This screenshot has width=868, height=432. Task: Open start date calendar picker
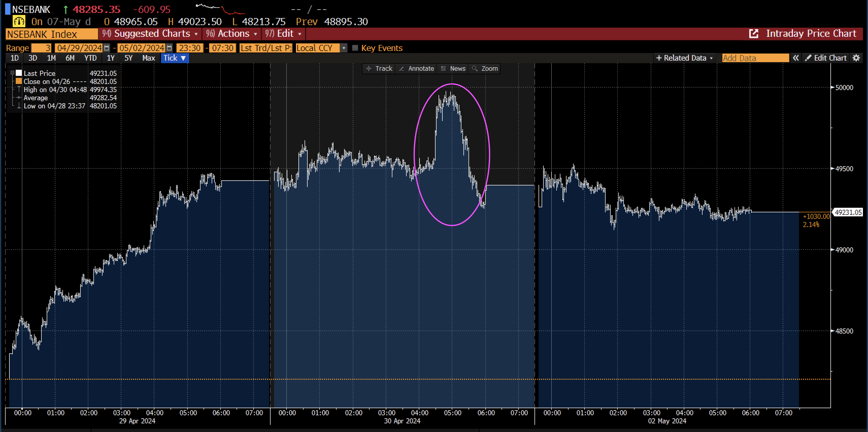point(107,48)
